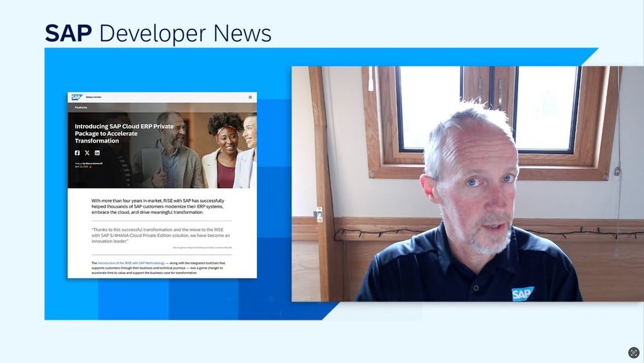Viewport: 644px width, 363px height.
Task: Click the SAP logo on the presenter's shirt
Action: pyautogui.click(x=522, y=293)
